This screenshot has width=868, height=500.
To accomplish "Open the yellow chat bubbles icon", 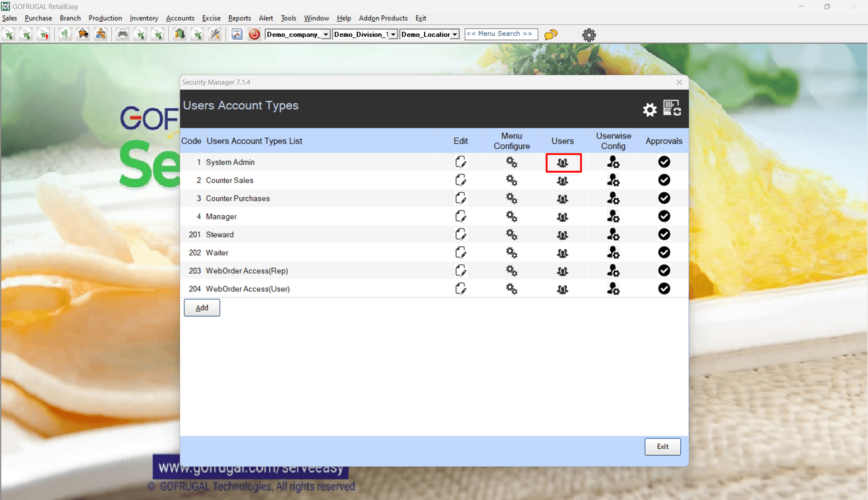I will tap(551, 35).
